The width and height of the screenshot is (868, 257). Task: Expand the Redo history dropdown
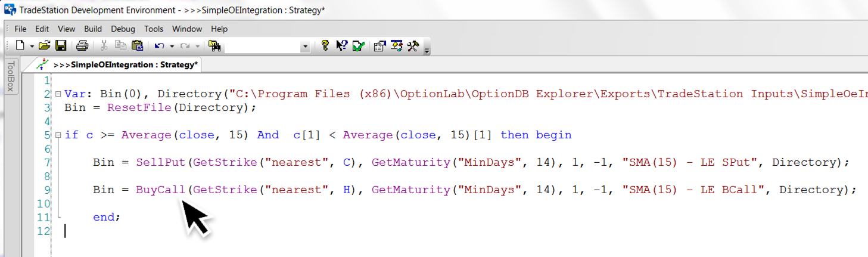[197, 47]
